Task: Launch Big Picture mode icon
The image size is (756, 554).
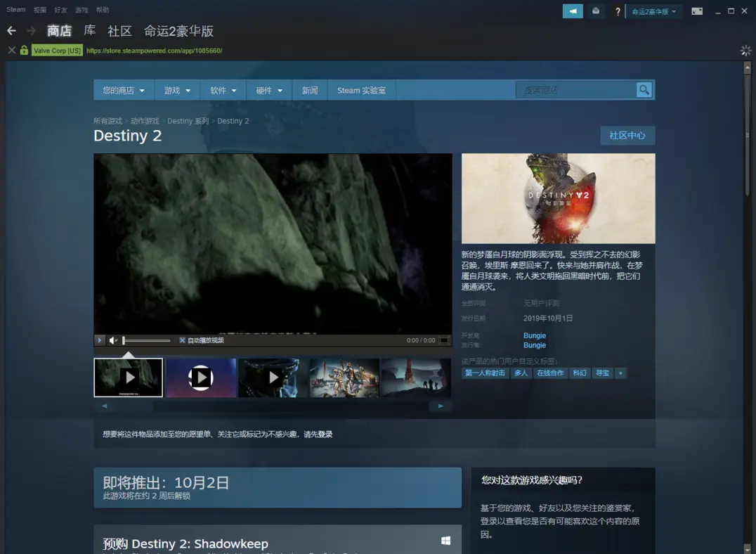Action: coord(697,11)
